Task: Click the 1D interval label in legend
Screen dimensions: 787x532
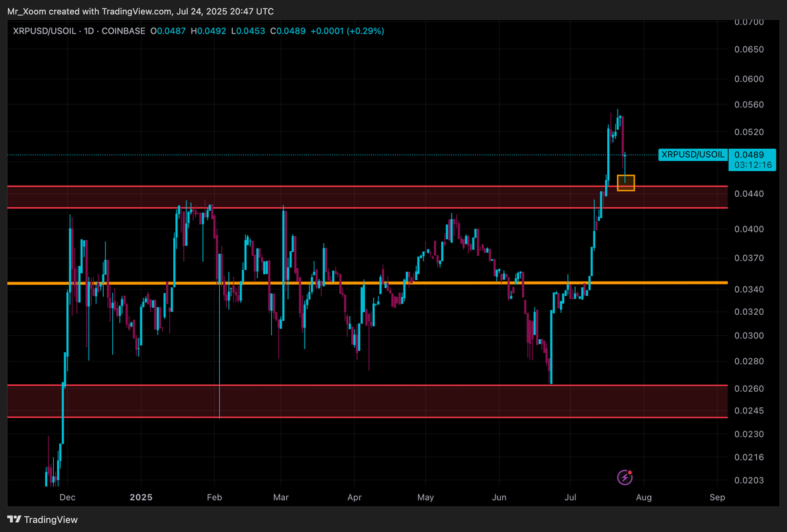Action: click(x=89, y=31)
